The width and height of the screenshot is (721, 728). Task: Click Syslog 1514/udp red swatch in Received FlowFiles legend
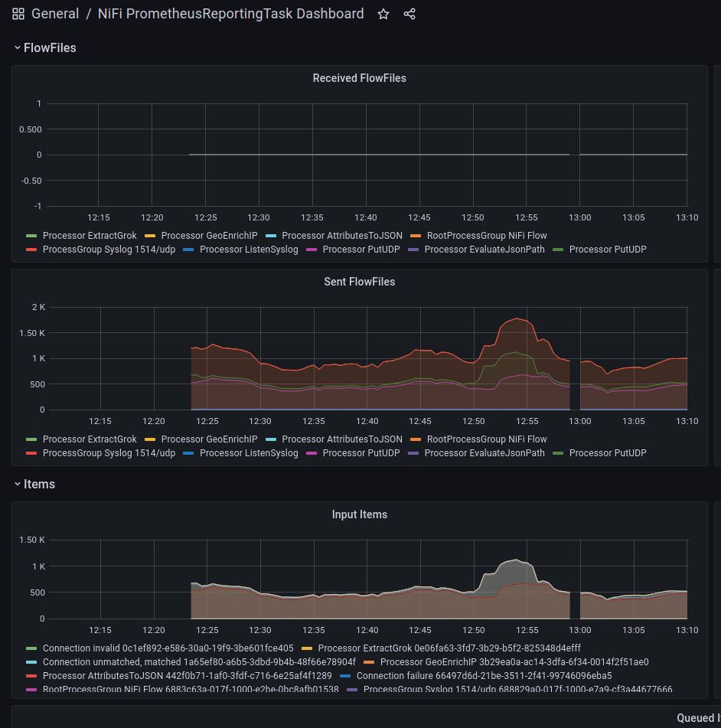(31, 250)
